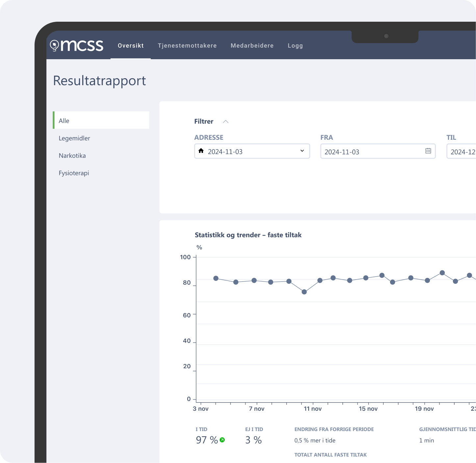
Task: Open the Logg tab
Action: point(295,46)
